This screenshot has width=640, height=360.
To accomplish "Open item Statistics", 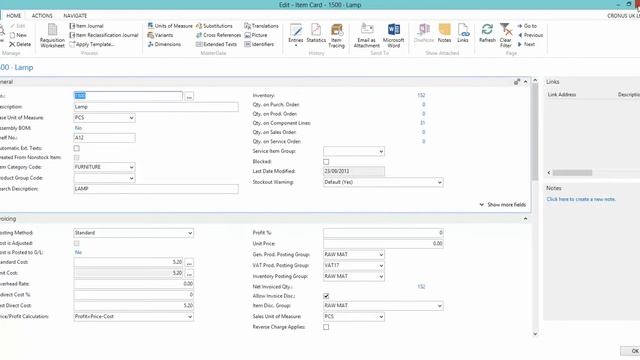I will [316, 33].
